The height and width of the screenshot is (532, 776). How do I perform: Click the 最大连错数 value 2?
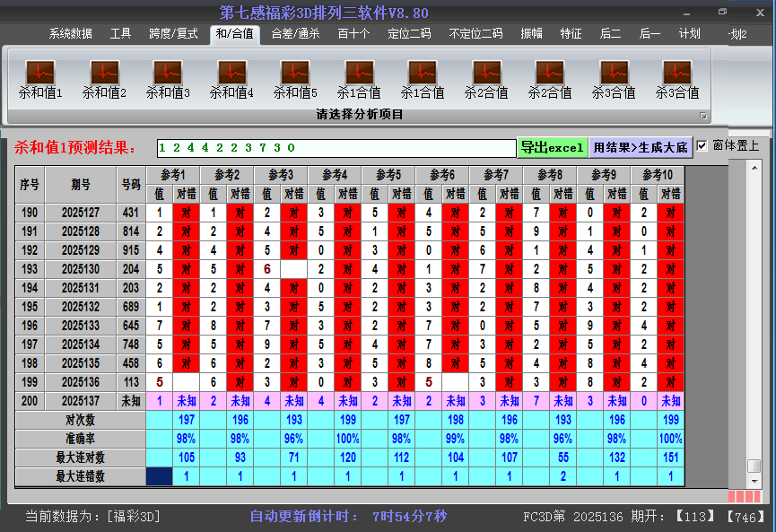tap(563, 476)
